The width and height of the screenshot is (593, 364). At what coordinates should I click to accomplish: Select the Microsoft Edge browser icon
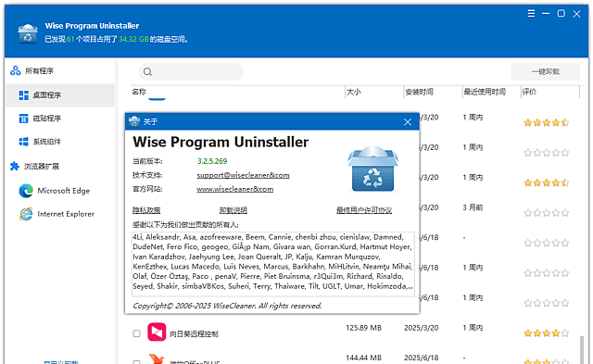click(26, 191)
